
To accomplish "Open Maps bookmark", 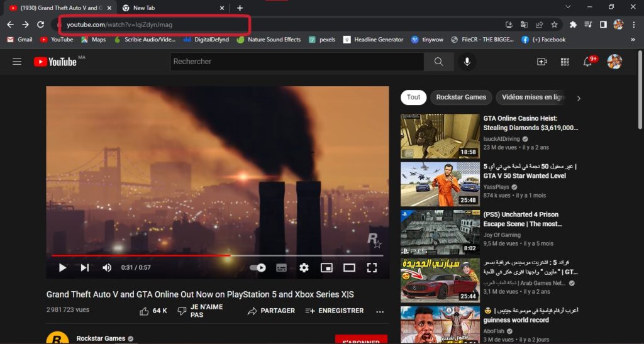I will tap(94, 40).
